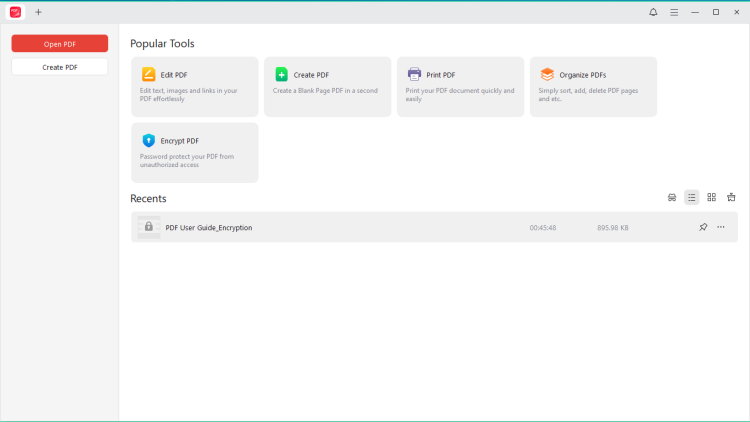Viewport: 750px width, 422px height.
Task: Open the Edit PDF tool card
Action: point(195,87)
